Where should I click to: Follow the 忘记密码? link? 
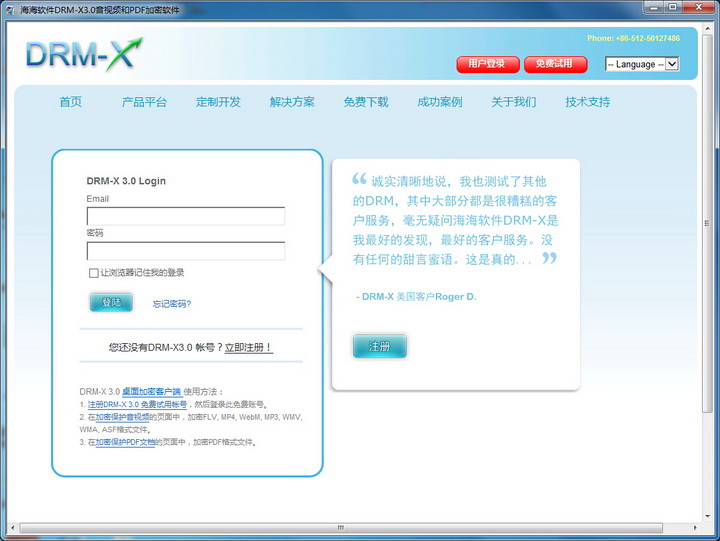172,304
